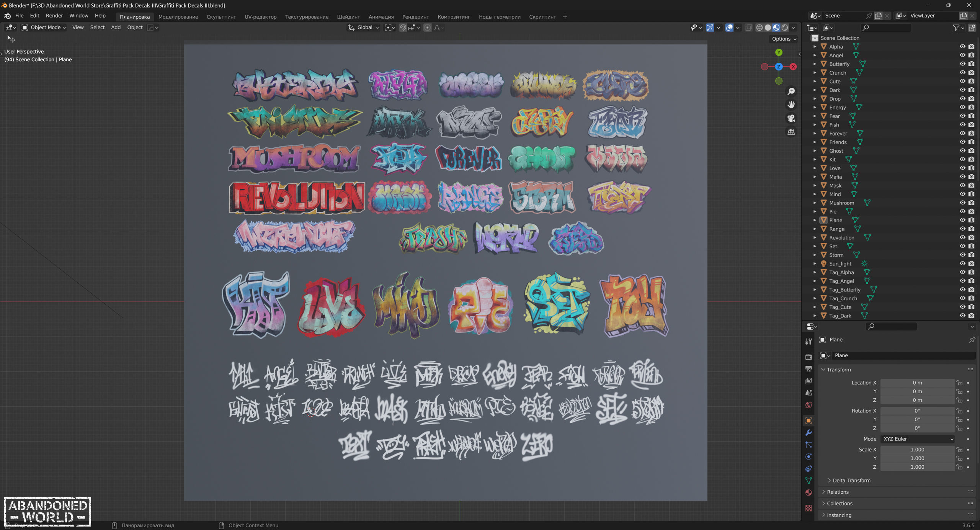Viewport: 980px width, 530px height.
Task: Switch to the UV-редактор workspace tab
Action: coord(260,17)
